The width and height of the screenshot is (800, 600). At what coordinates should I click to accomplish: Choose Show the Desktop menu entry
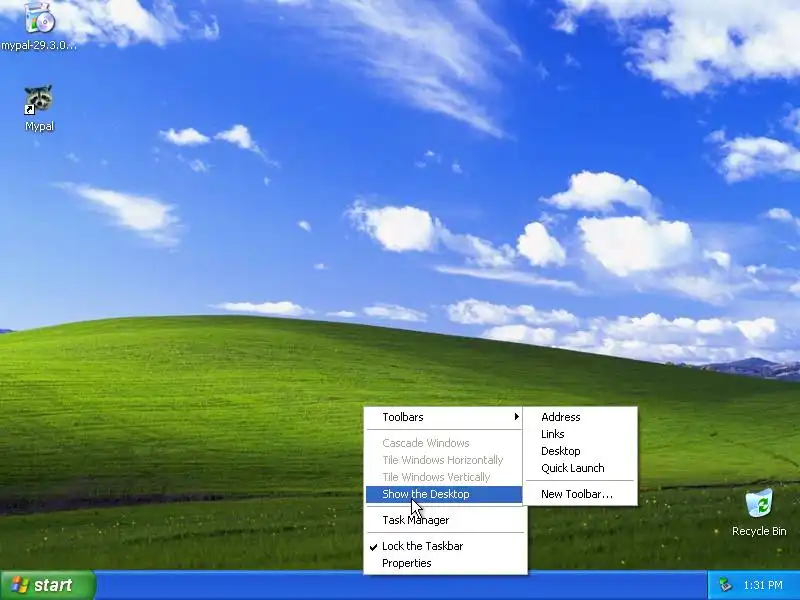(x=444, y=494)
